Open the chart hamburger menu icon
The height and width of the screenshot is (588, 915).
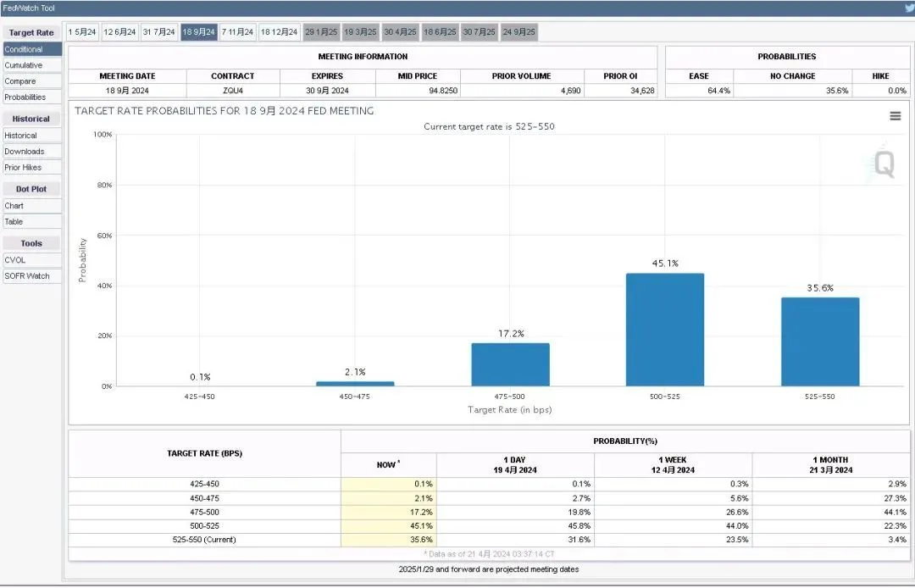[x=895, y=116]
